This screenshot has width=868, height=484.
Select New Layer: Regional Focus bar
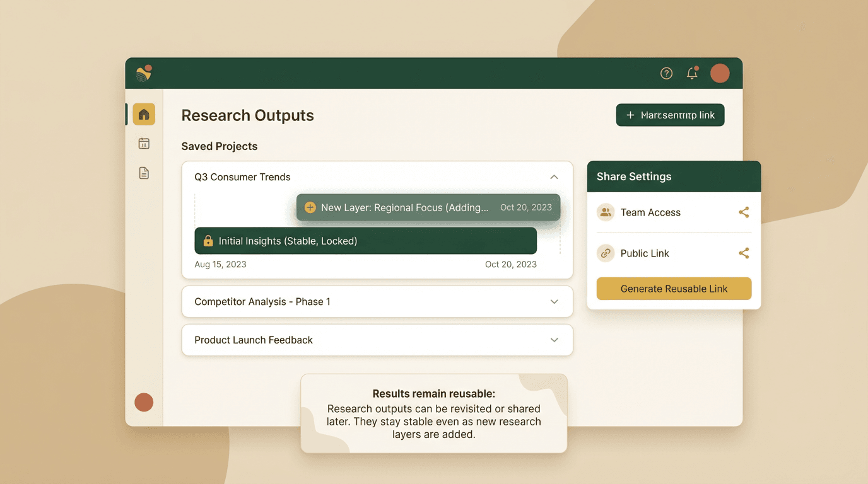[x=428, y=207]
